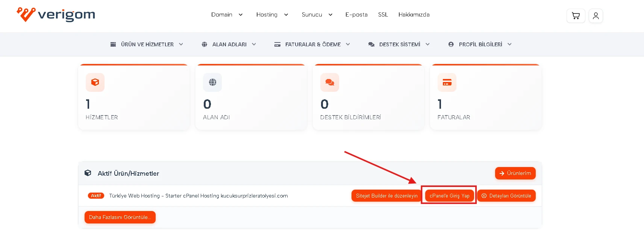Click the Aktif Ürün/Hizmetler heading
The image size is (644, 234).
128,173
